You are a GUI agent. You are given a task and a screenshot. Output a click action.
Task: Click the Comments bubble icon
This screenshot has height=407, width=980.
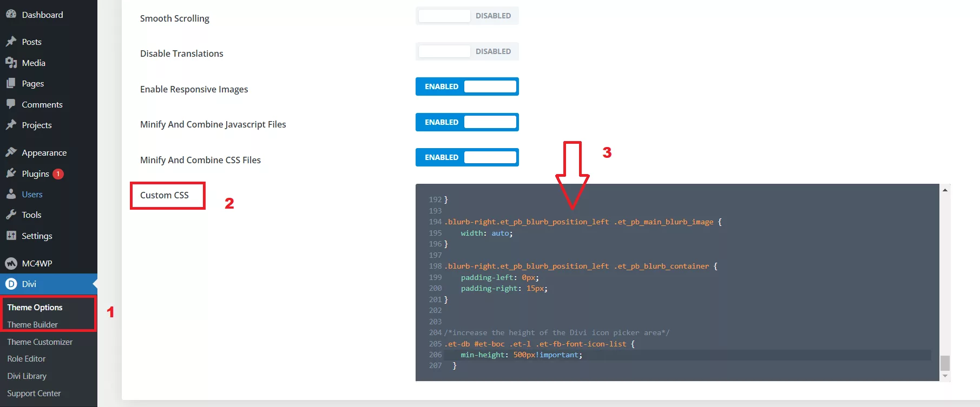11,104
